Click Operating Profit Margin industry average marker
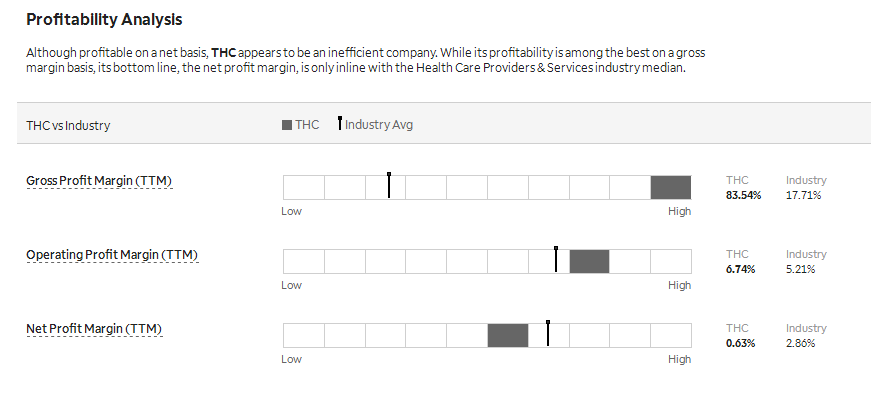Image resolution: width=871 pixels, height=393 pixels. pos(556,259)
